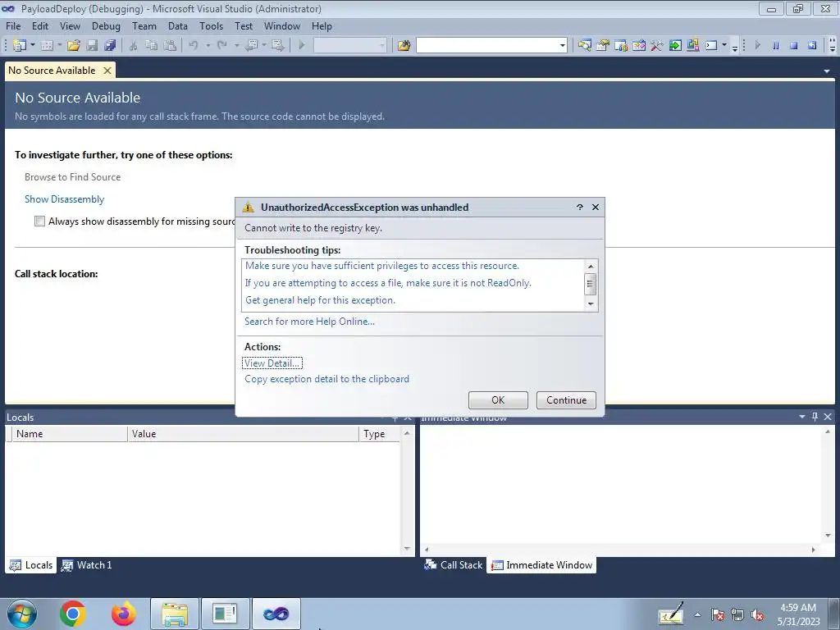Toggle Always show disassembly for missing source
This screenshot has width=840, height=630.
coord(39,221)
